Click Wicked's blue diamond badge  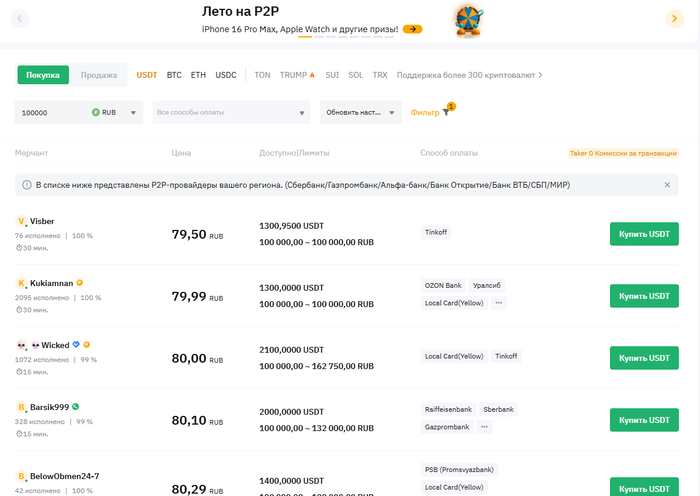coord(76,345)
